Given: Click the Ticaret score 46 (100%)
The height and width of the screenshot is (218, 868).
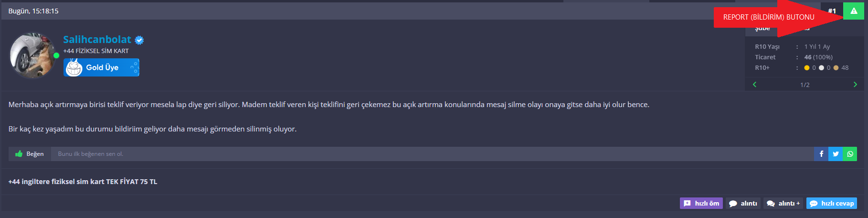Looking at the screenshot, I should point(818,57).
